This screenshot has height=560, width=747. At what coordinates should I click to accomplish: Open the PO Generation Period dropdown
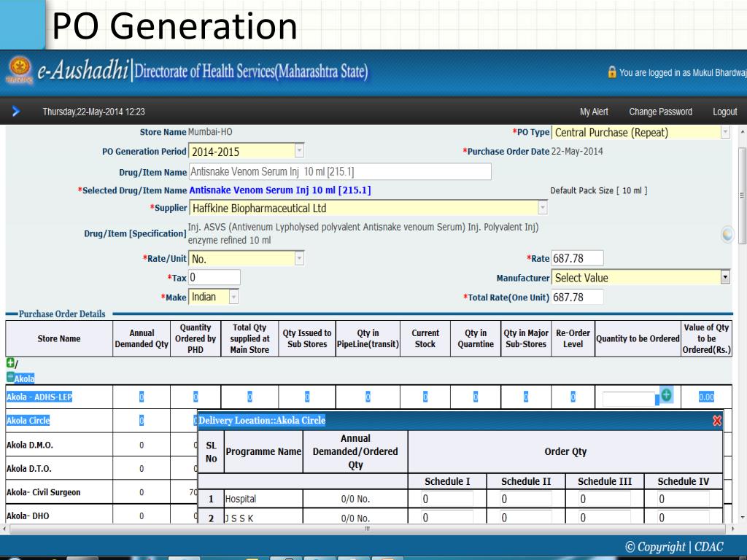(x=298, y=152)
